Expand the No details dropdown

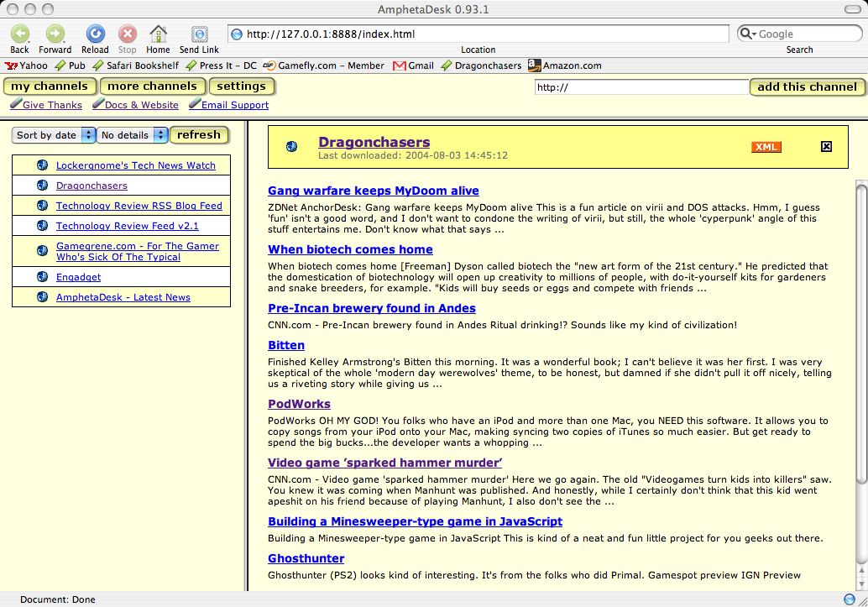tap(133, 135)
